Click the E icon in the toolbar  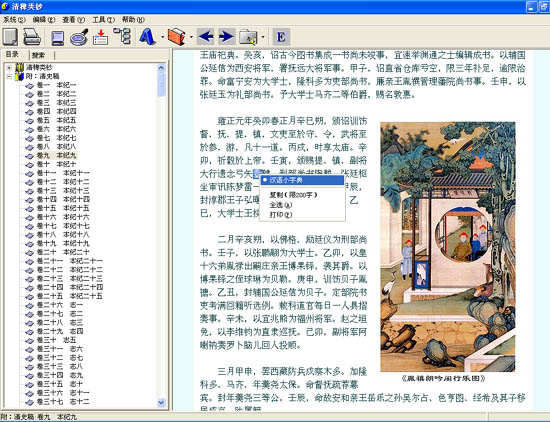click(x=281, y=36)
